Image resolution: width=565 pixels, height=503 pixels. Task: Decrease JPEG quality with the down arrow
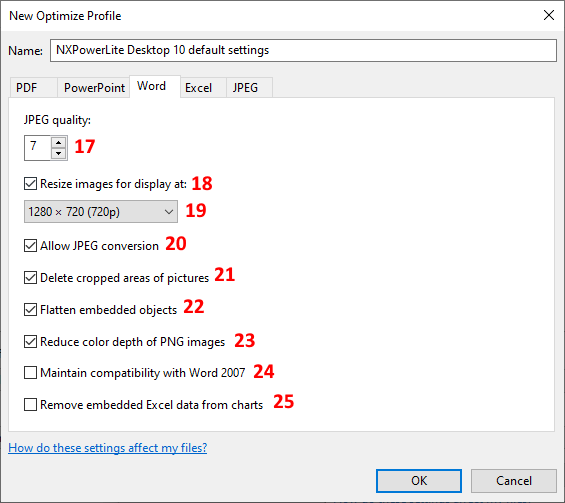click(58, 153)
